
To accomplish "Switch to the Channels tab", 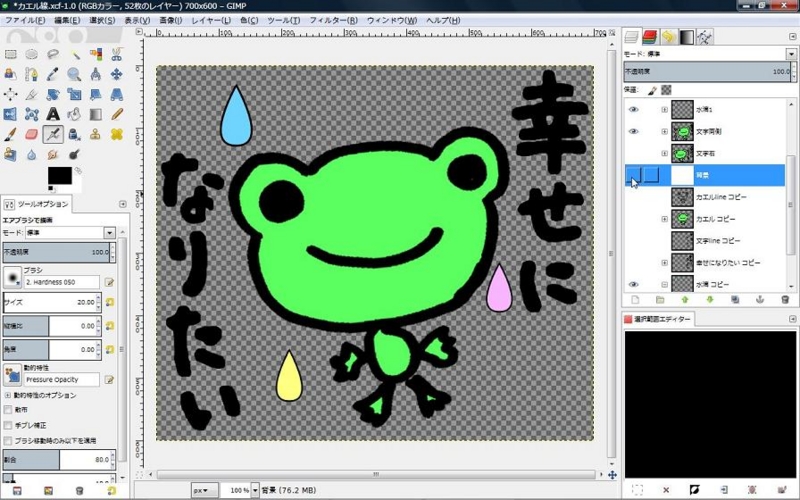I will 650,37.
